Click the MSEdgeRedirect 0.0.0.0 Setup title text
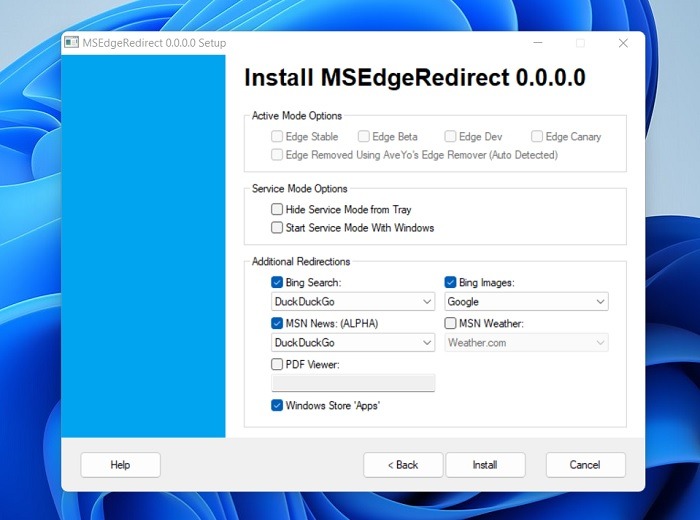The height and width of the screenshot is (520, 700). (x=154, y=43)
